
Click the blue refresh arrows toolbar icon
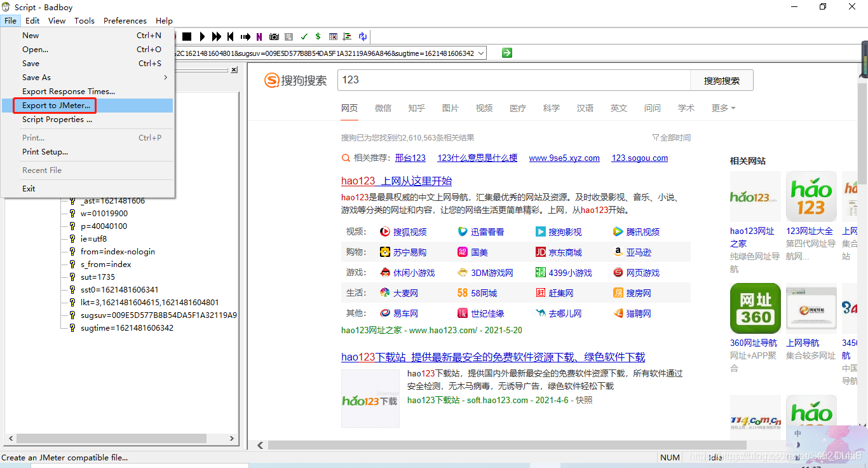362,37
